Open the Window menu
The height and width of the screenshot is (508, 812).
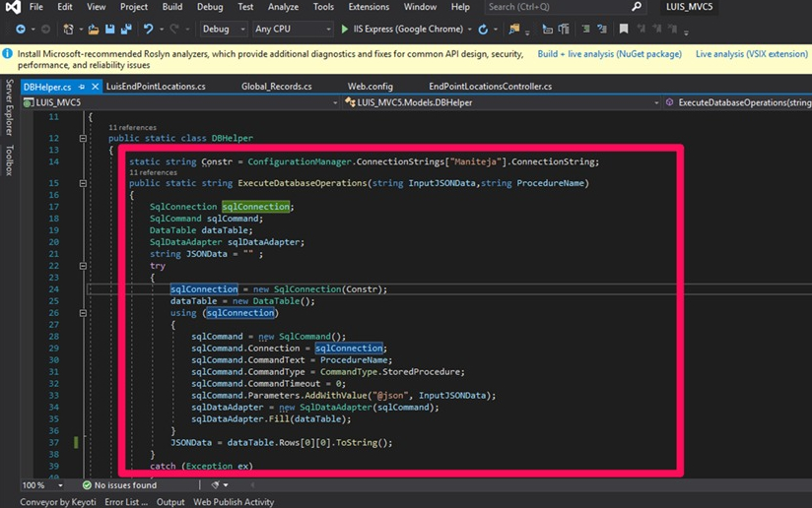(x=420, y=7)
